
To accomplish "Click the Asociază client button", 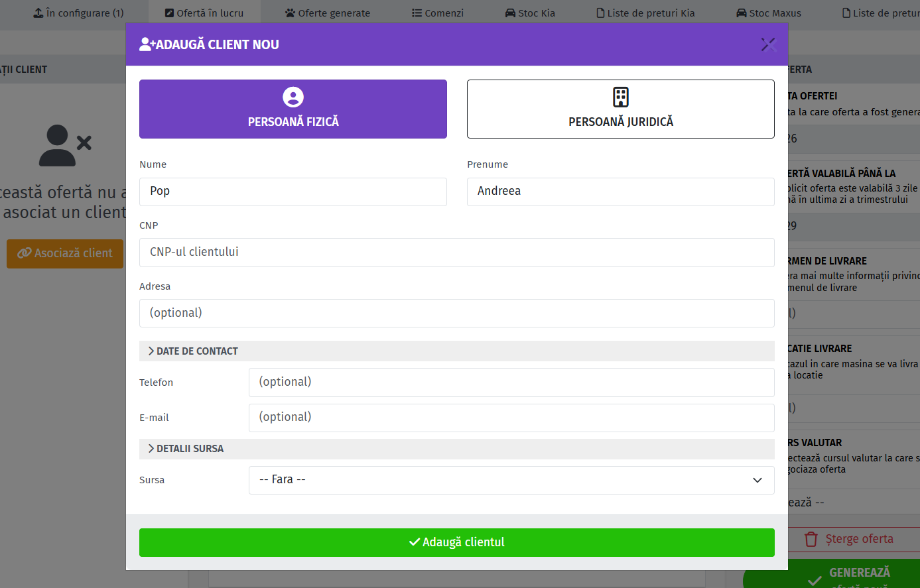I will (x=65, y=254).
